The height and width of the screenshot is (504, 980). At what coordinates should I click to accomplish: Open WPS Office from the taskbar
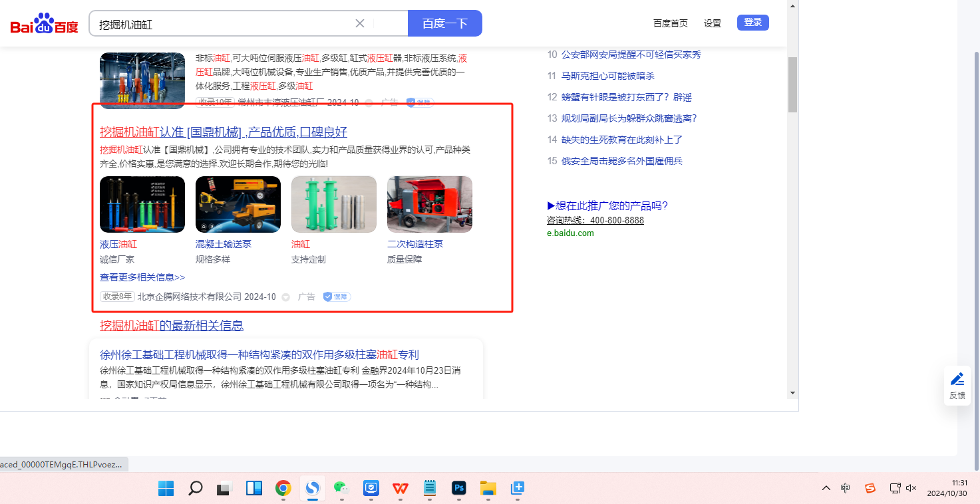401,489
